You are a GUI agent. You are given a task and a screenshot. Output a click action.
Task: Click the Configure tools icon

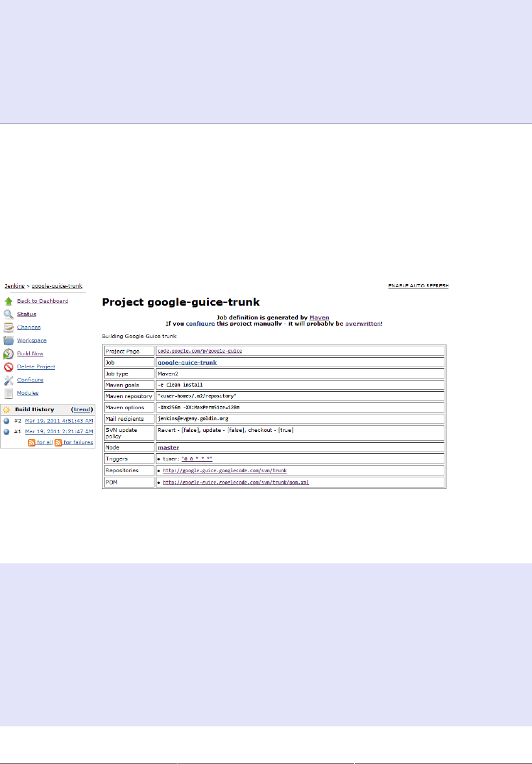8,380
